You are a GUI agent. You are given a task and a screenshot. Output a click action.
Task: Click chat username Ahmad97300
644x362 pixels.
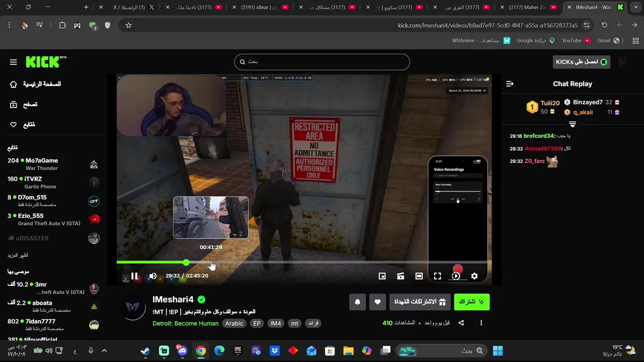543,149
